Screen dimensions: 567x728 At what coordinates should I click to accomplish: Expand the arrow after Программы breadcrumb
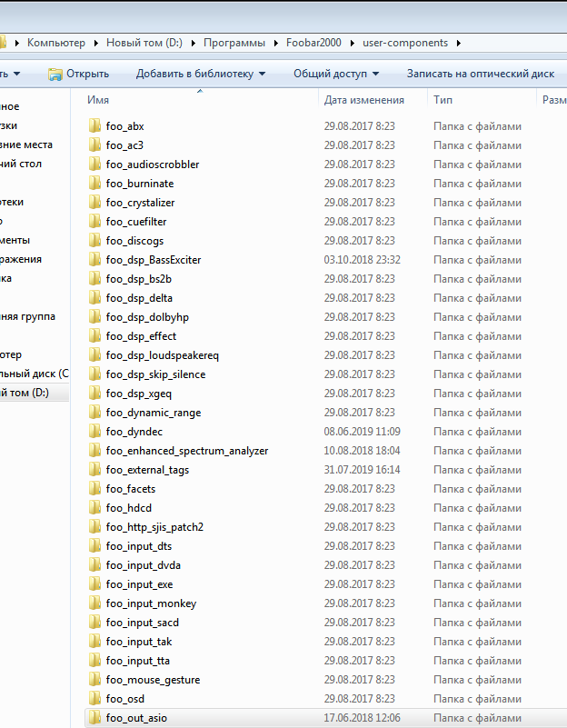point(276,43)
